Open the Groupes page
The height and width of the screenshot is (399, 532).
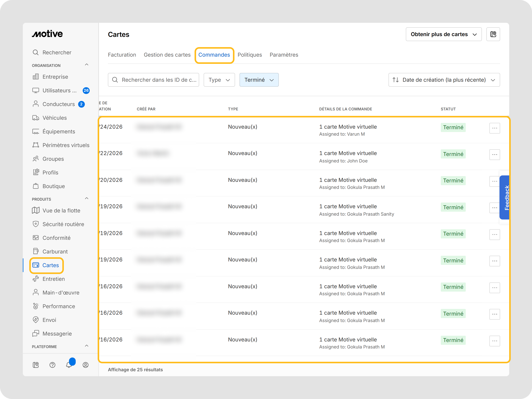pos(48,159)
